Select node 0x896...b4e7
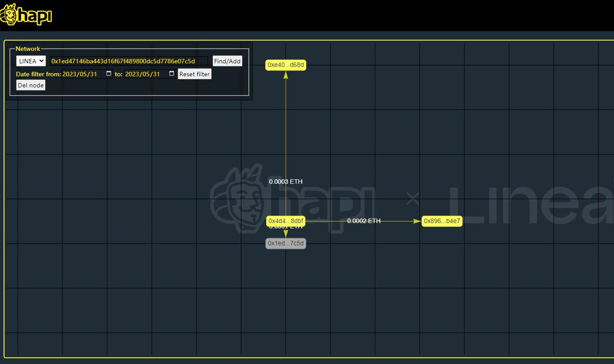The image size is (614, 364). click(442, 221)
